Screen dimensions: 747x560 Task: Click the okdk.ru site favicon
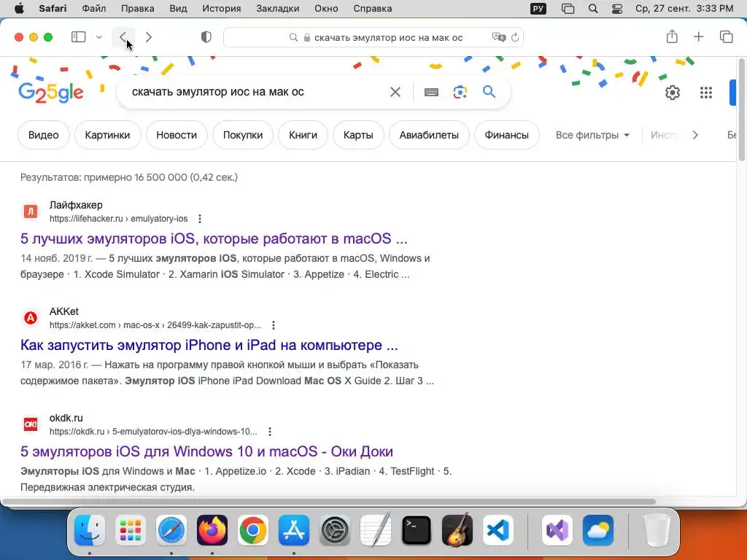[x=31, y=424]
